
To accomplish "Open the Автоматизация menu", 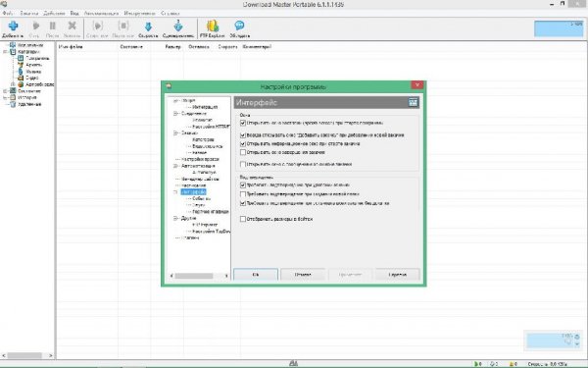I will point(101,13).
